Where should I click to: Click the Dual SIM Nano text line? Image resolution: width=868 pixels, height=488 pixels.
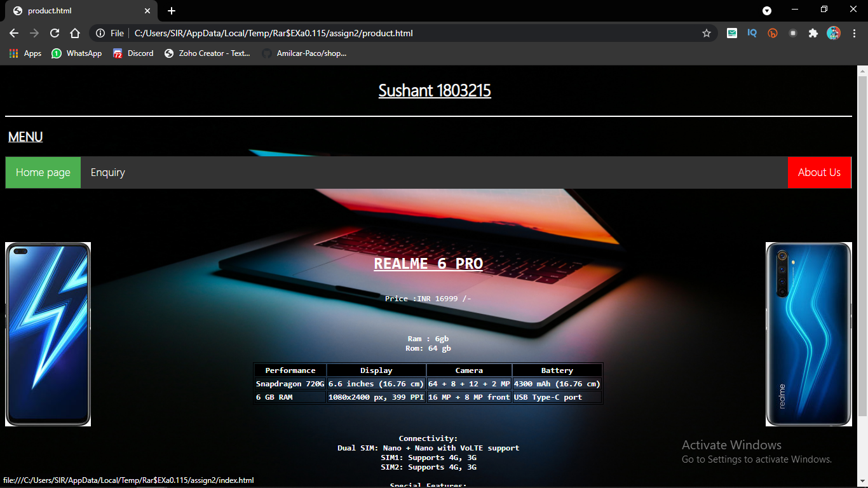(428, 448)
